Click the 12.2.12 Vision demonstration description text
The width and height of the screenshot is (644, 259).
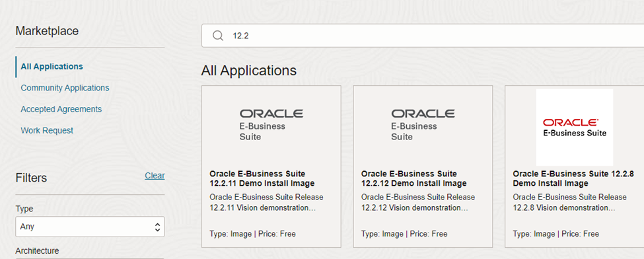click(x=418, y=203)
